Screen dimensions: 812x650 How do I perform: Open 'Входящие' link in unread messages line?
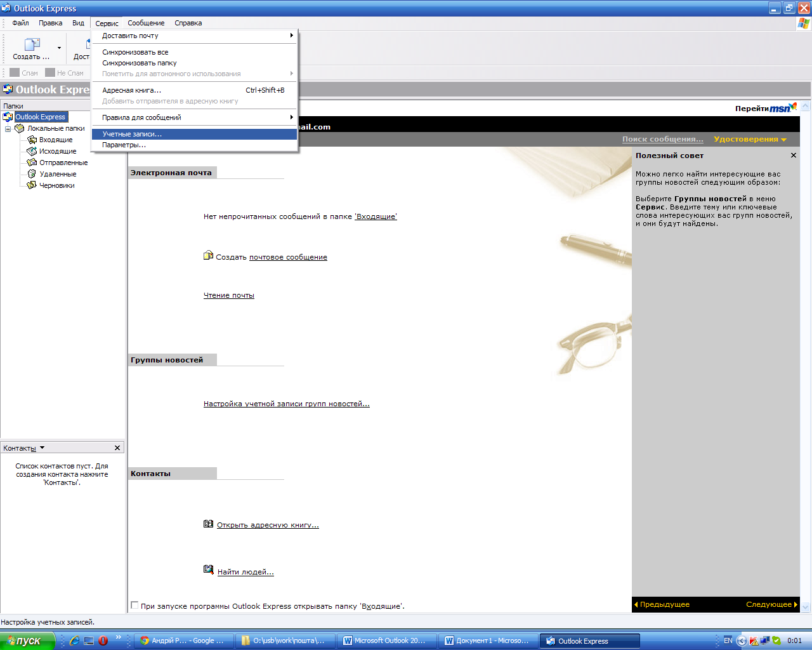click(x=376, y=216)
